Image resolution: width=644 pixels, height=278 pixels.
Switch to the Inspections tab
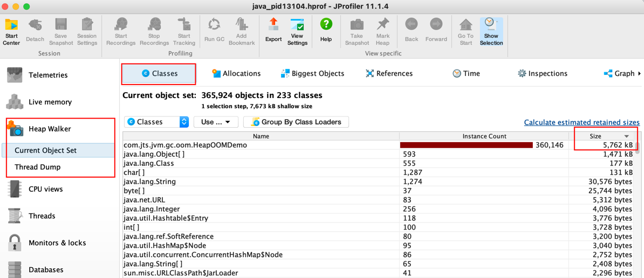(x=543, y=73)
